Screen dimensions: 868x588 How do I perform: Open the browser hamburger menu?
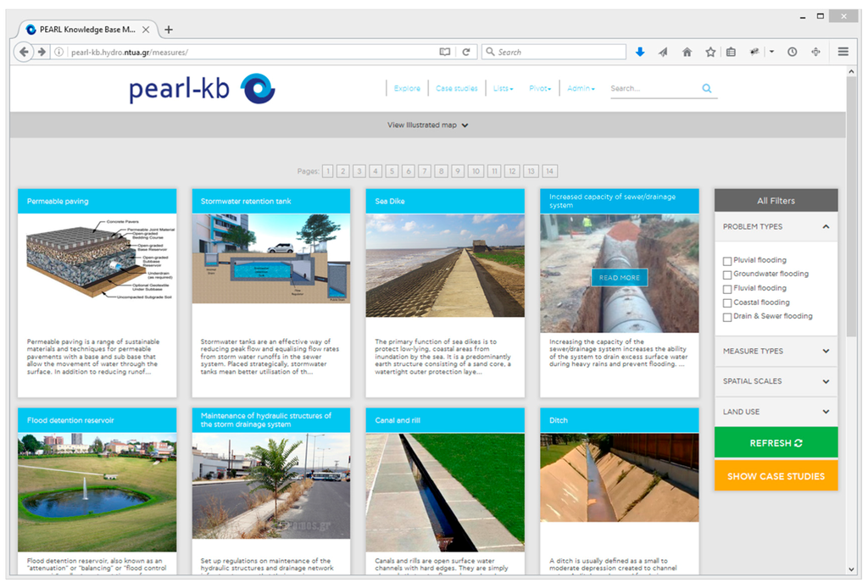tap(843, 52)
